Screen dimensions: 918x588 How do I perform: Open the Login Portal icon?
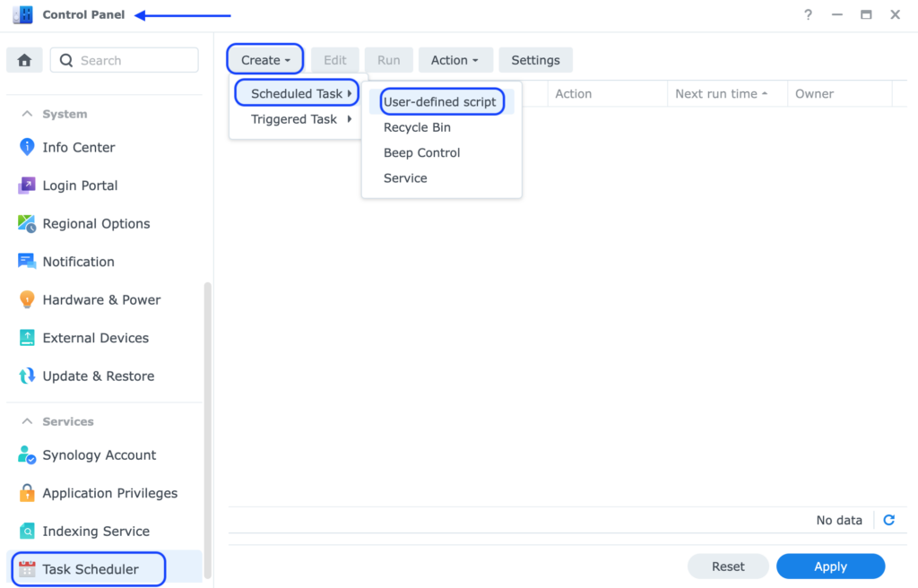point(27,186)
